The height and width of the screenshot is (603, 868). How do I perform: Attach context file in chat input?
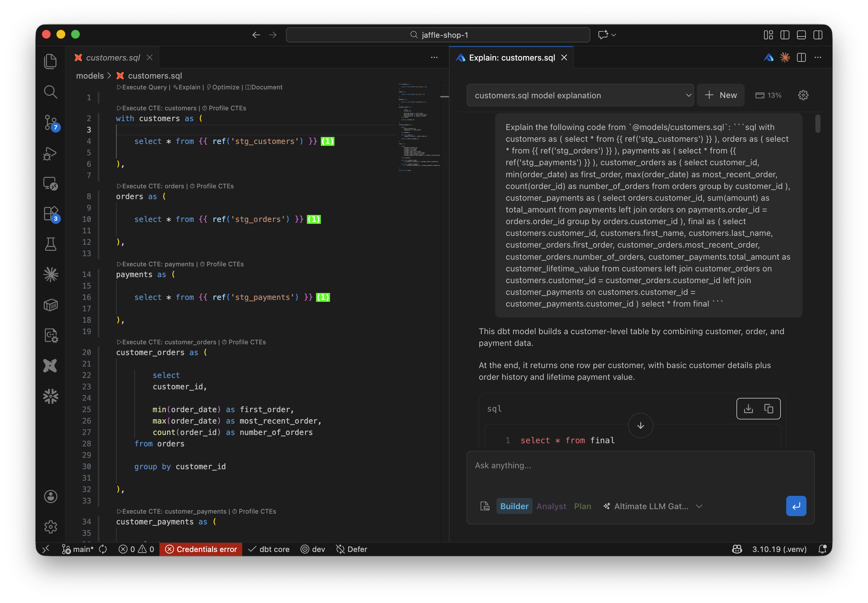[485, 506]
